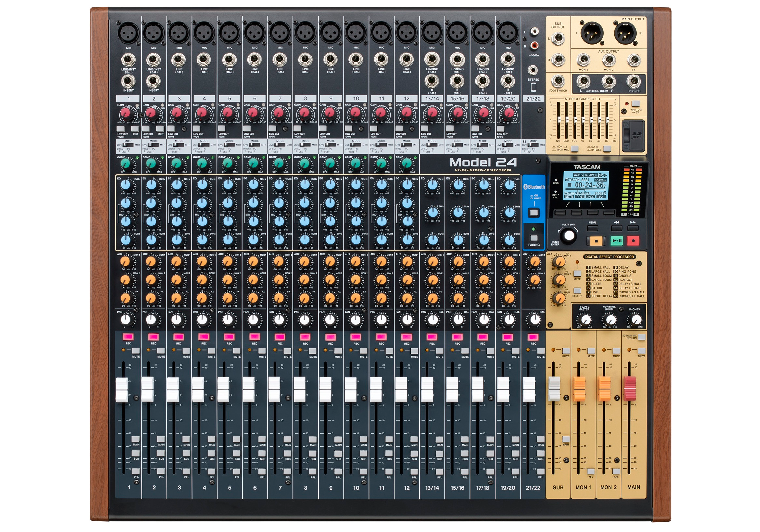Image resolution: width=760 pixels, height=532 pixels.
Task: Click the MON 1 AUX knob on channel 4
Action: [x=202, y=262]
